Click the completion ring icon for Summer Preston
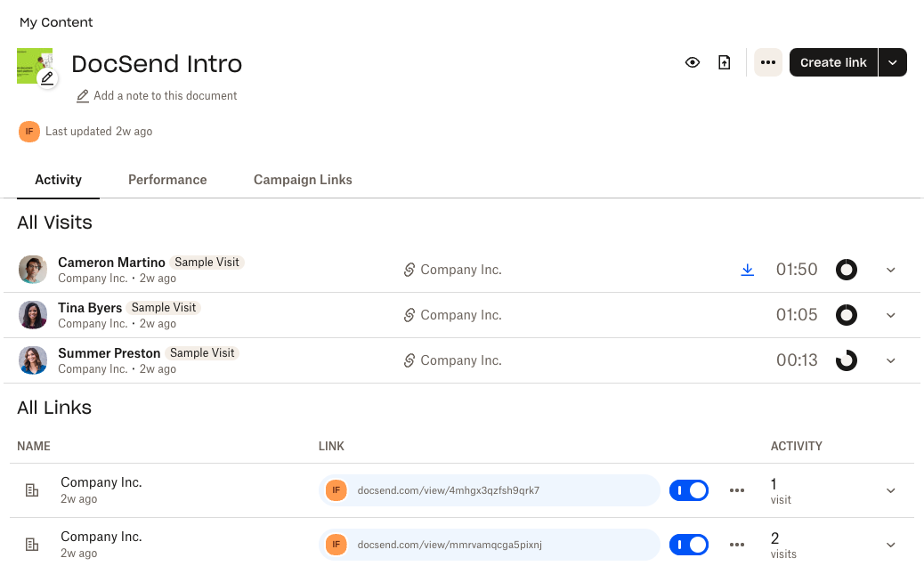This screenshot has width=924, height=574. point(846,360)
